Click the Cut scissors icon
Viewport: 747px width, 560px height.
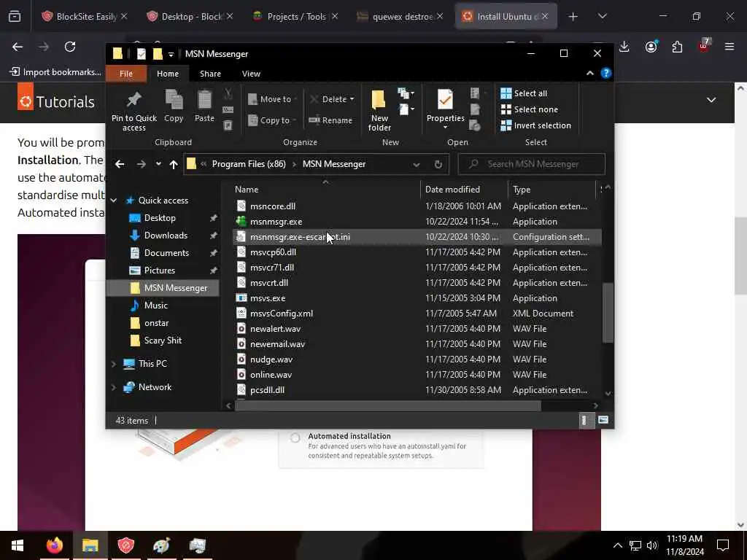coord(228,93)
